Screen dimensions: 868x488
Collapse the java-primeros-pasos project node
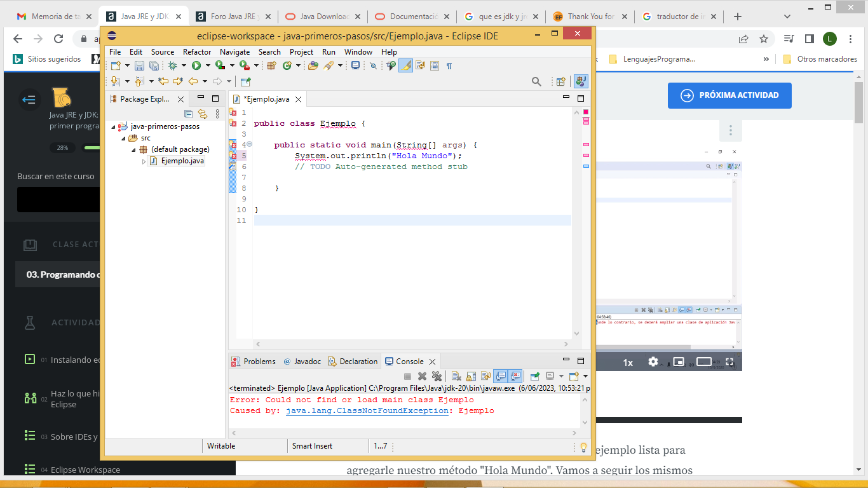[113, 126]
